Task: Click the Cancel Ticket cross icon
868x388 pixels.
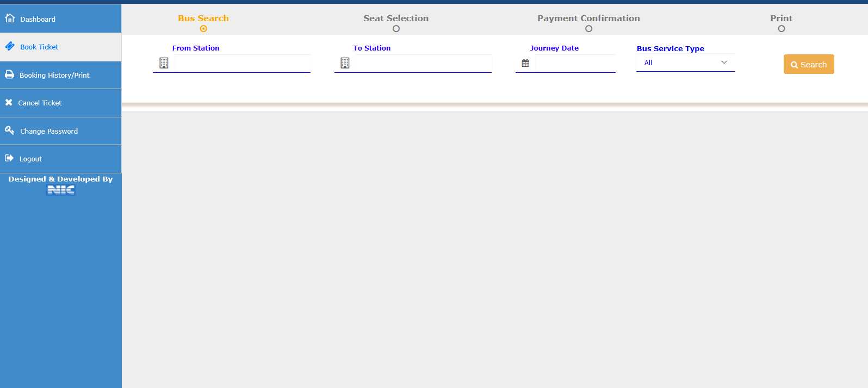Action: (9, 102)
